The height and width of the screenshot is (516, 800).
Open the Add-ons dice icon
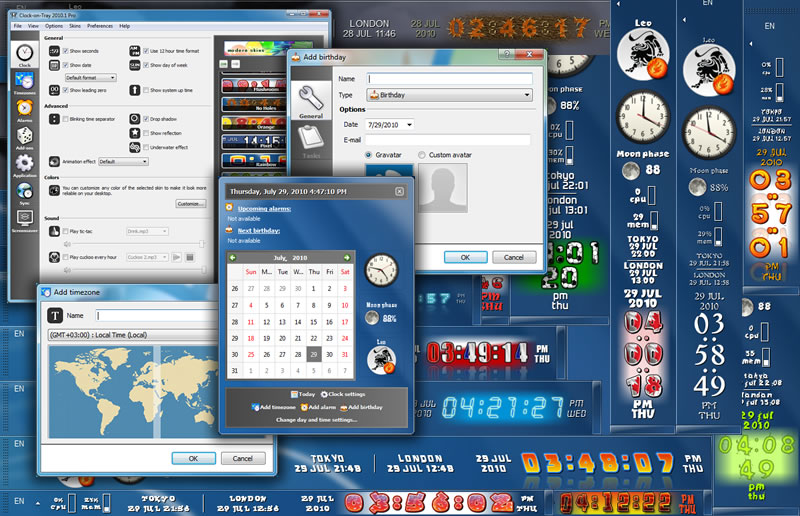[x=24, y=137]
